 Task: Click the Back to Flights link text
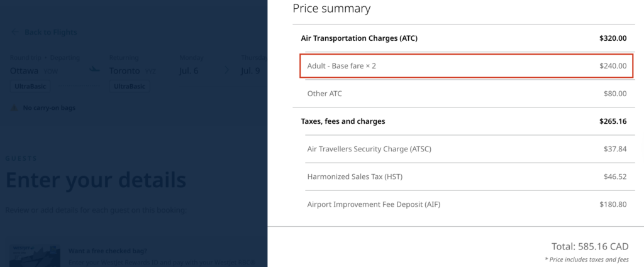(50, 32)
